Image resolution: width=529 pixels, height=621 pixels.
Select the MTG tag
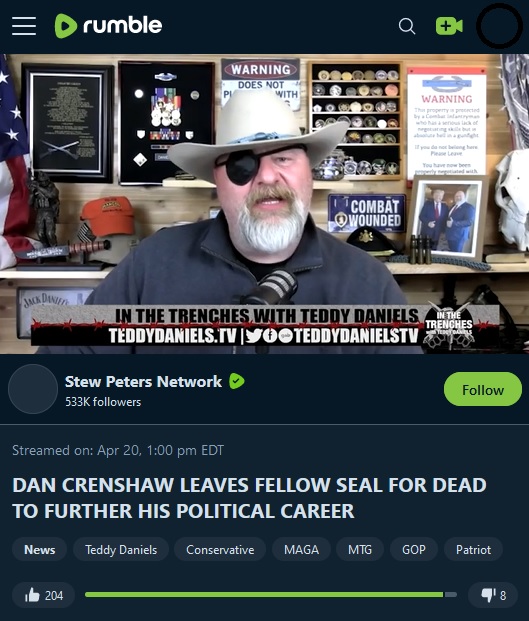click(360, 549)
